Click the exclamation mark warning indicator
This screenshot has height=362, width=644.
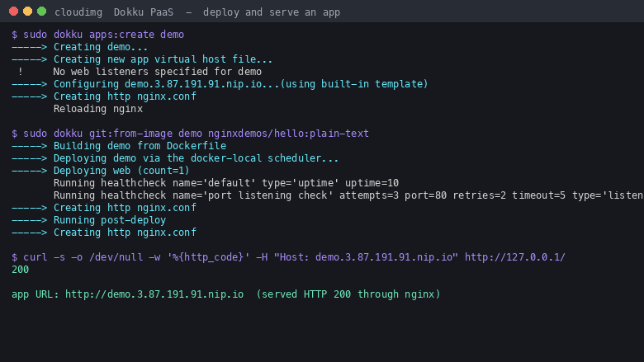click(21, 72)
